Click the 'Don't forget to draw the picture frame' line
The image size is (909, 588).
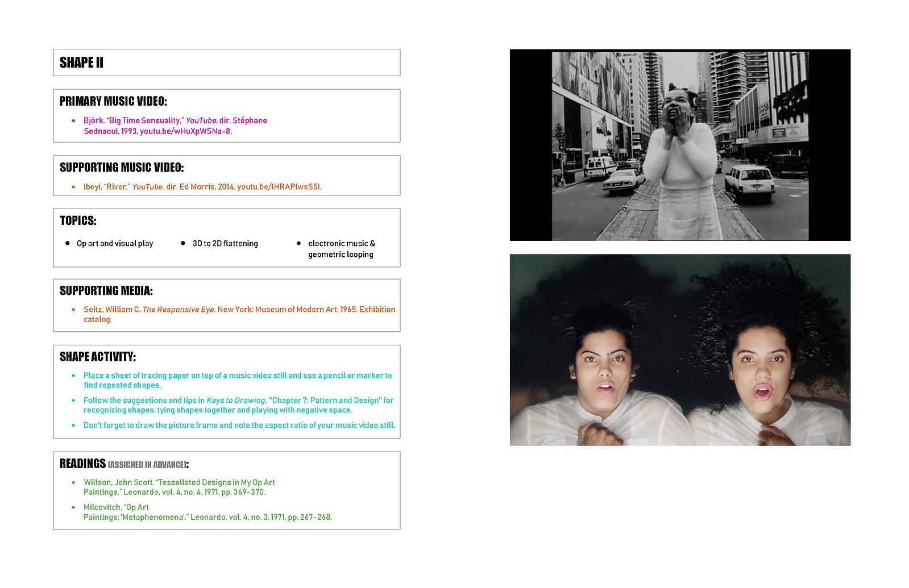click(x=239, y=426)
